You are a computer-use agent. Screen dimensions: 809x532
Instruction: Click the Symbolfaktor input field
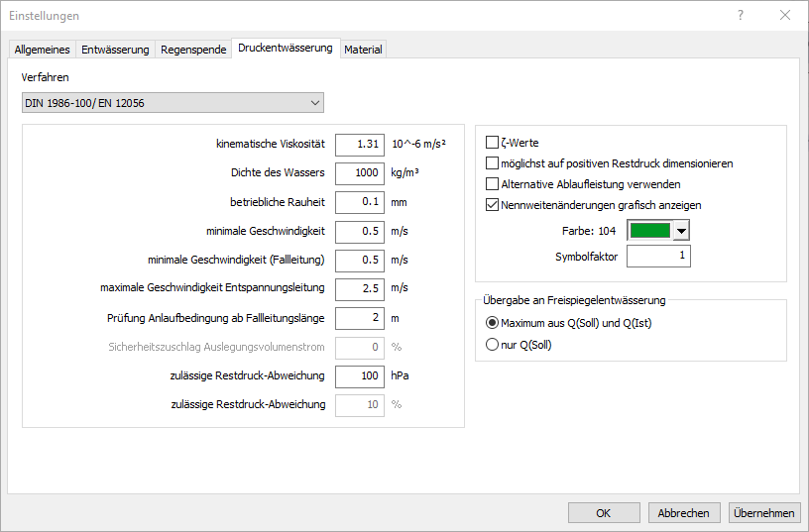pyautogui.click(x=658, y=257)
